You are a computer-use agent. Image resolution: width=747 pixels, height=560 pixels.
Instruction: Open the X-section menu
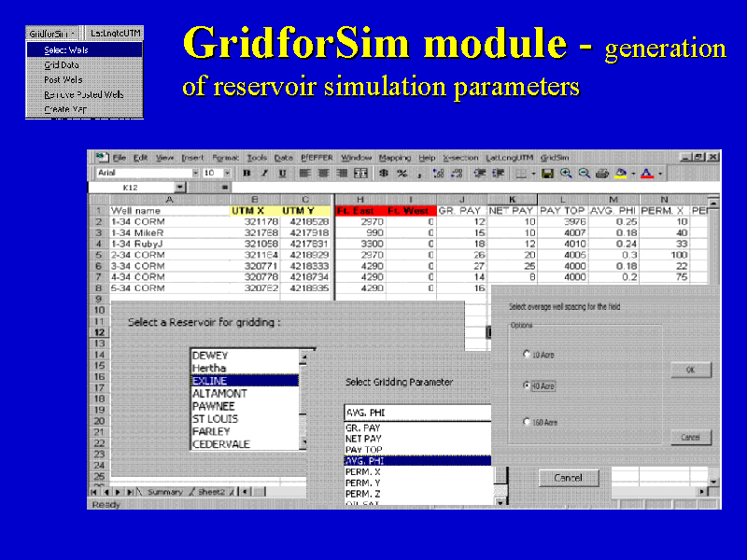(460, 158)
